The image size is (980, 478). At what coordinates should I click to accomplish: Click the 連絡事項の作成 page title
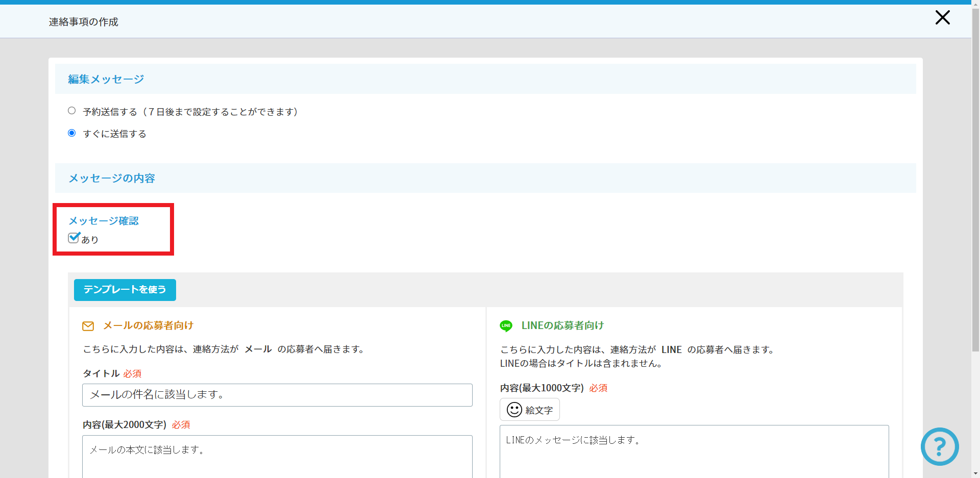tap(84, 22)
